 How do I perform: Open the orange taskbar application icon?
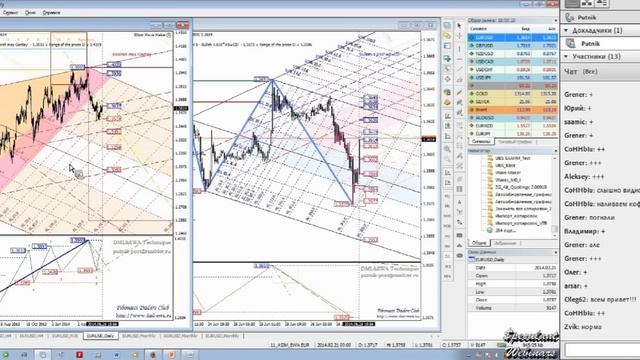click(x=171, y=355)
